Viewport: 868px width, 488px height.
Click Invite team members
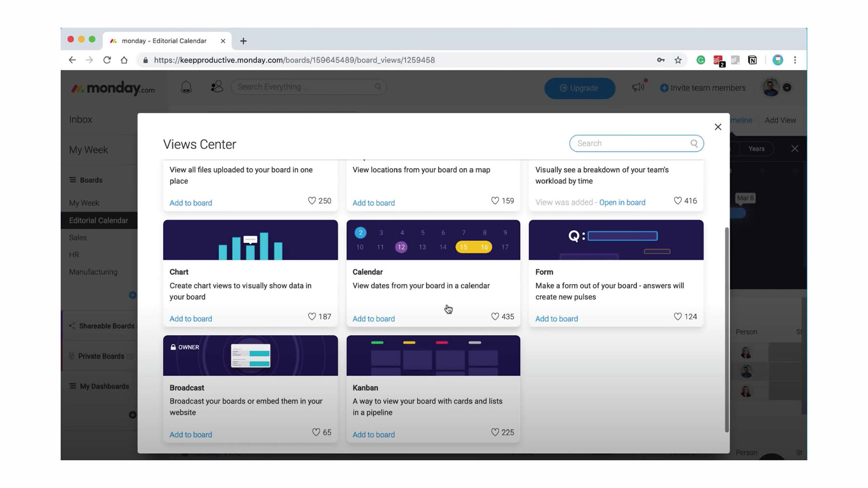703,88
